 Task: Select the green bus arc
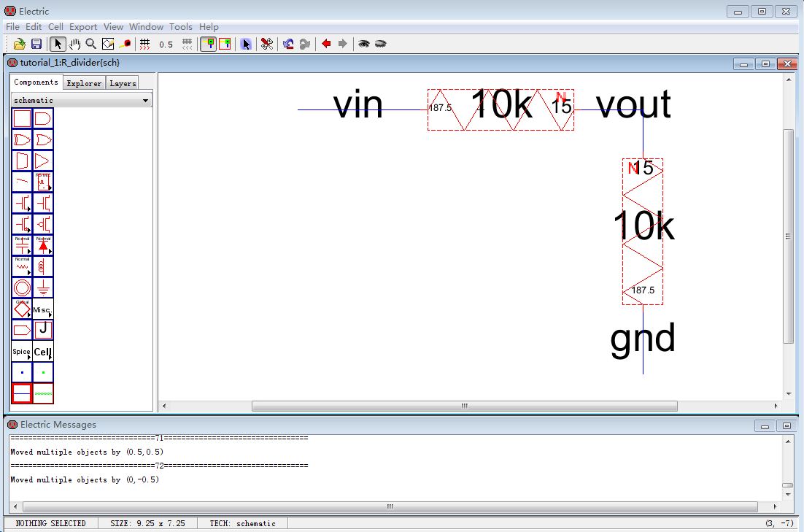[x=43, y=393]
